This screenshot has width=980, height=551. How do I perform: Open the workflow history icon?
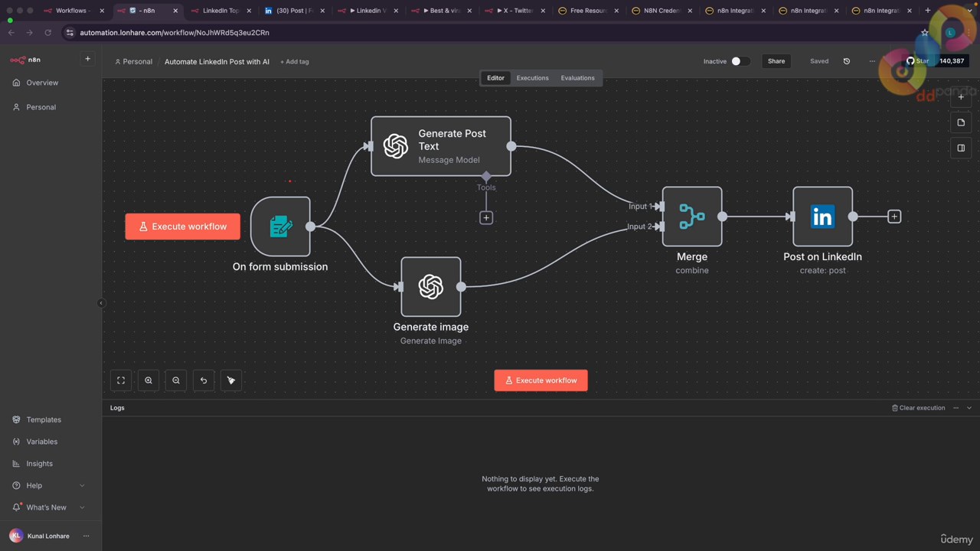(847, 61)
